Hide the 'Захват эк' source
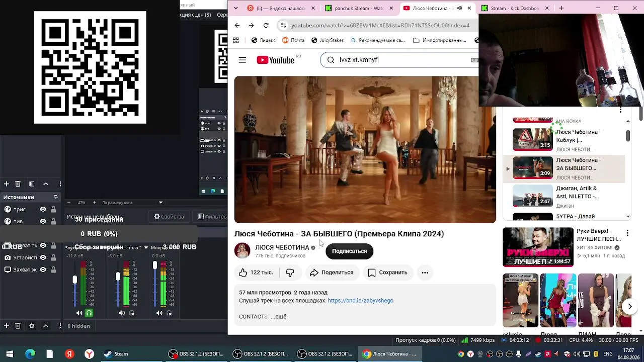Image resolution: width=644 pixels, height=362 pixels. (43, 269)
